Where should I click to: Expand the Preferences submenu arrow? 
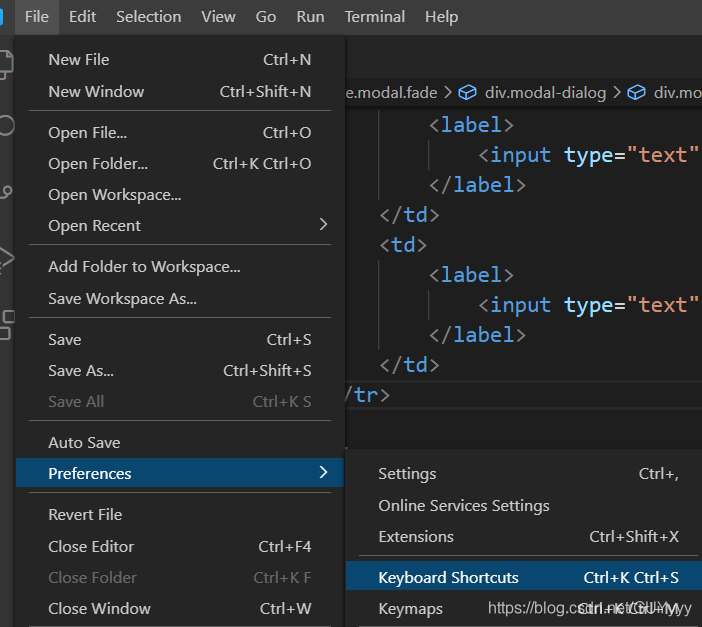click(323, 473)
